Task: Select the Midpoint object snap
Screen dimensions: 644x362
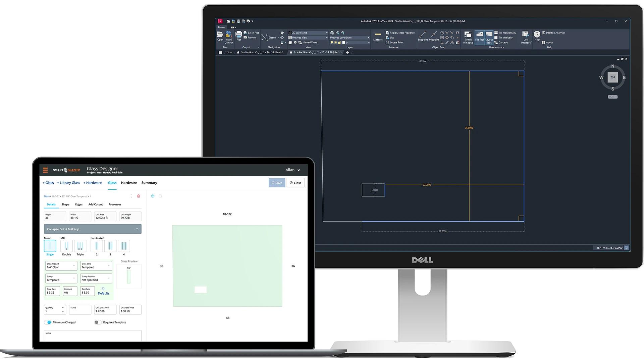Action: point(434,35)
